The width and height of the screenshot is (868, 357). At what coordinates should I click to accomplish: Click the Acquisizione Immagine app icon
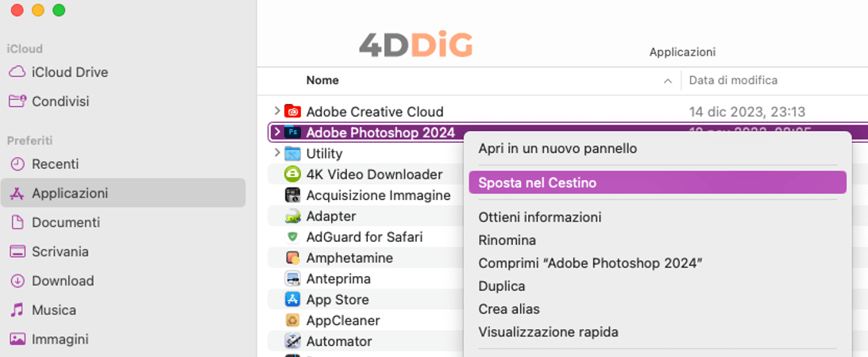point(291,195)
